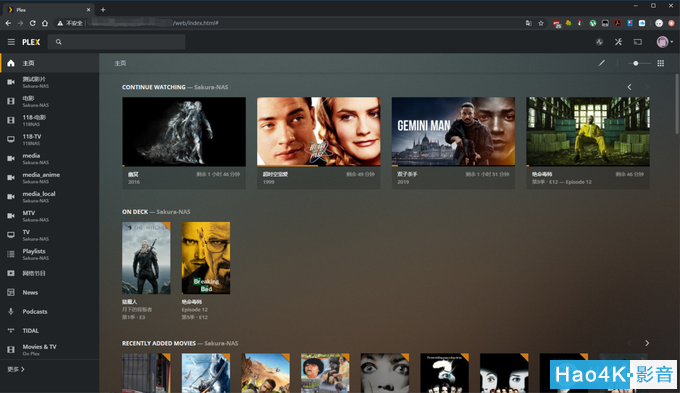
Task: Click the MTV library camera icon
Action: coord(11,216)
